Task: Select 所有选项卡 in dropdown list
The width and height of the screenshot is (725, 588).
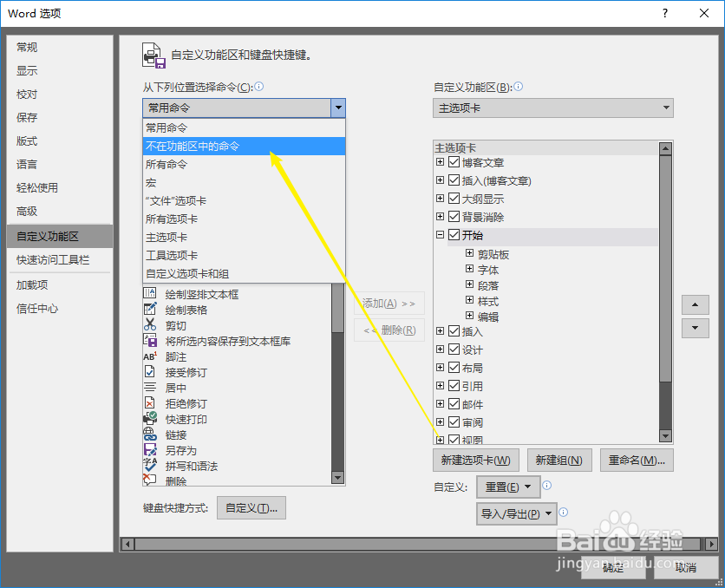Action: coord(245,219)
